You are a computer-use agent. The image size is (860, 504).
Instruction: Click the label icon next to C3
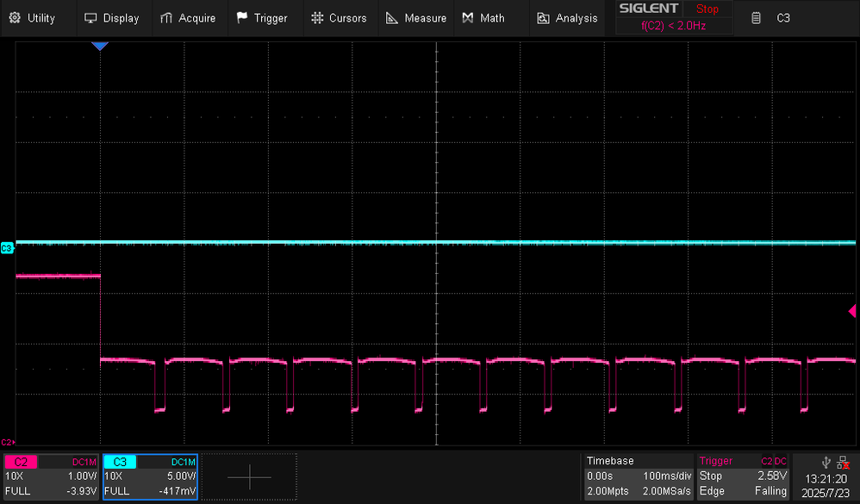coord(756,18)
